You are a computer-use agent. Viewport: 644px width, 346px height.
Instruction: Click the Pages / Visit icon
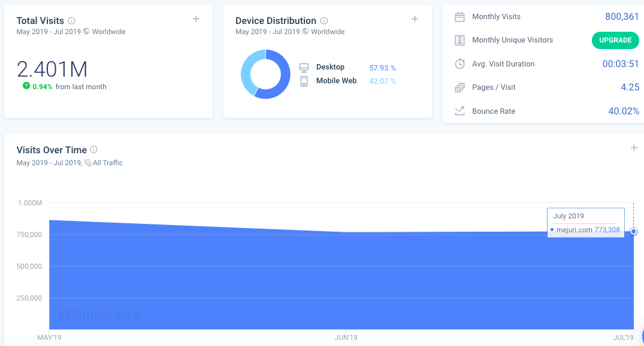459,87
